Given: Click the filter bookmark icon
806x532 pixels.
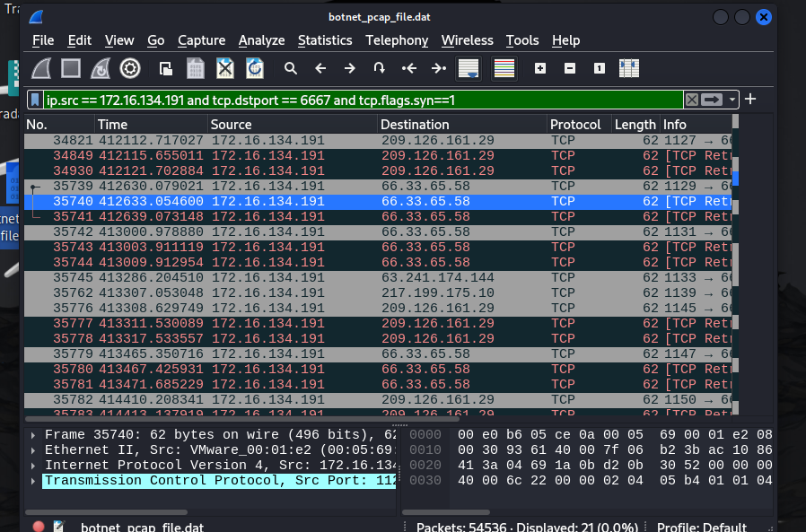Looking at the screenshot, I should tap(34, 100).
